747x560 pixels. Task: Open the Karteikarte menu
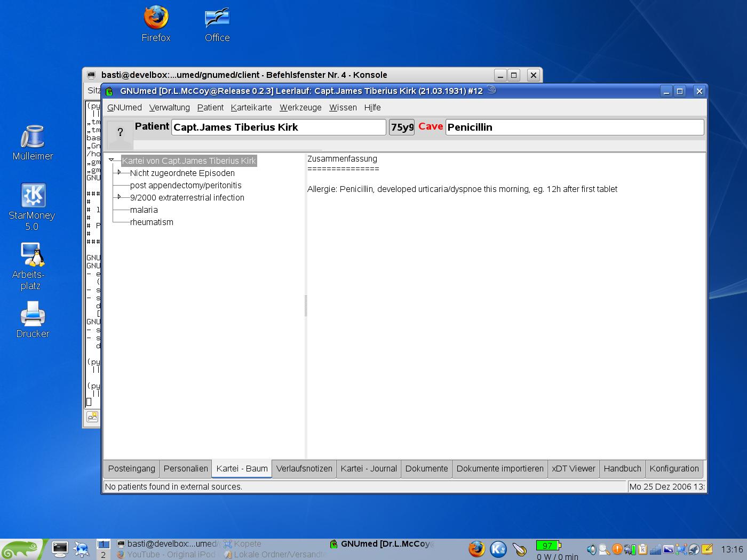(251, 107)
